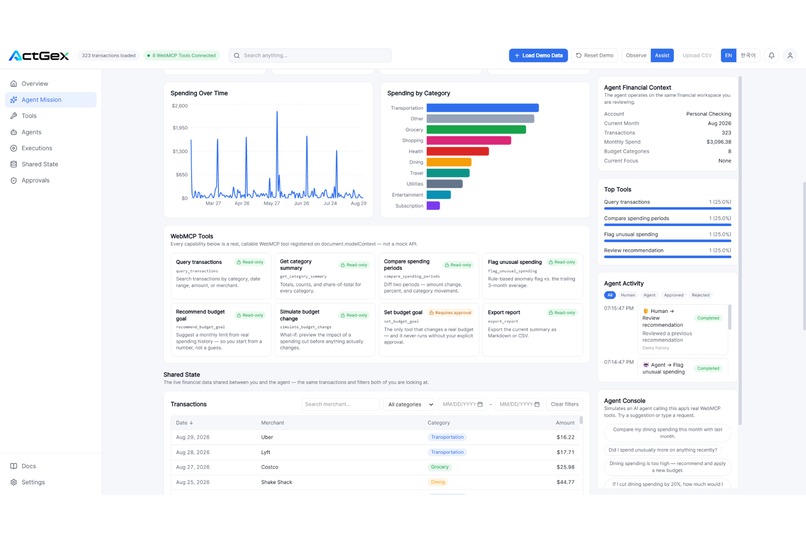Open the end date calendar picker
Viewport: 806px width, 537px height.
pos(537,404)
